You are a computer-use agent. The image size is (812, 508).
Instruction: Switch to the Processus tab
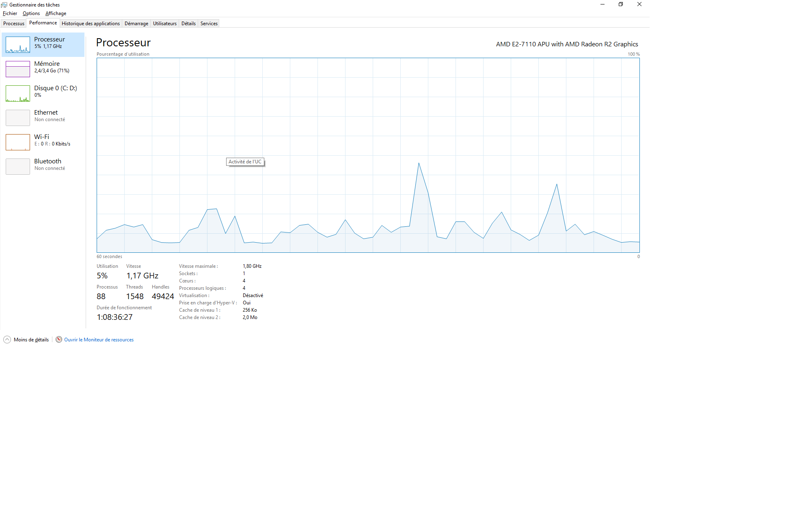14,24
